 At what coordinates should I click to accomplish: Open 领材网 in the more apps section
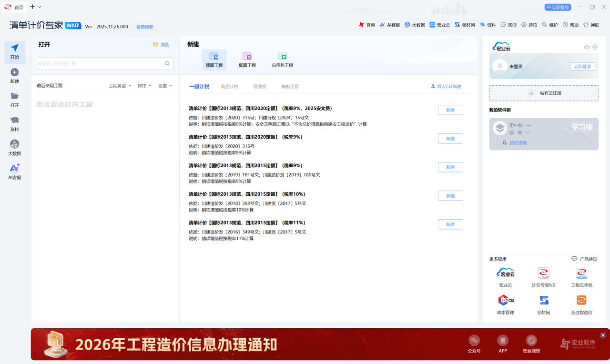(x=543, y=303)
